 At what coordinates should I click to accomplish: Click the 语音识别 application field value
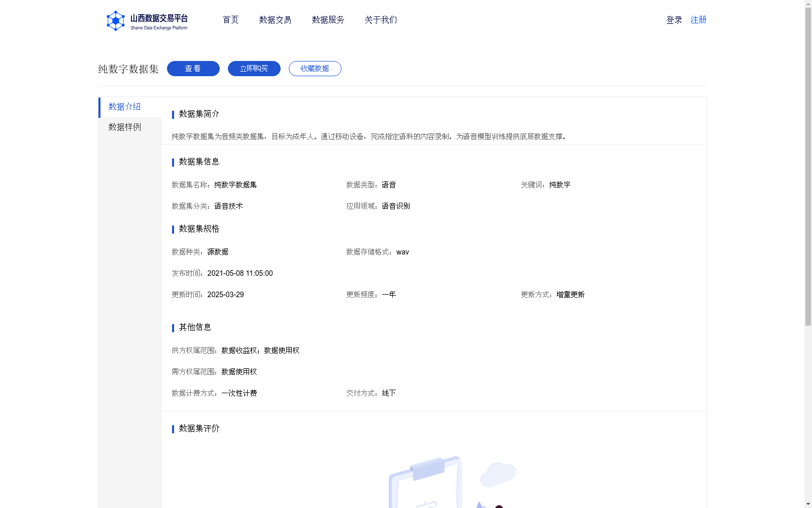tap(396, 206)
